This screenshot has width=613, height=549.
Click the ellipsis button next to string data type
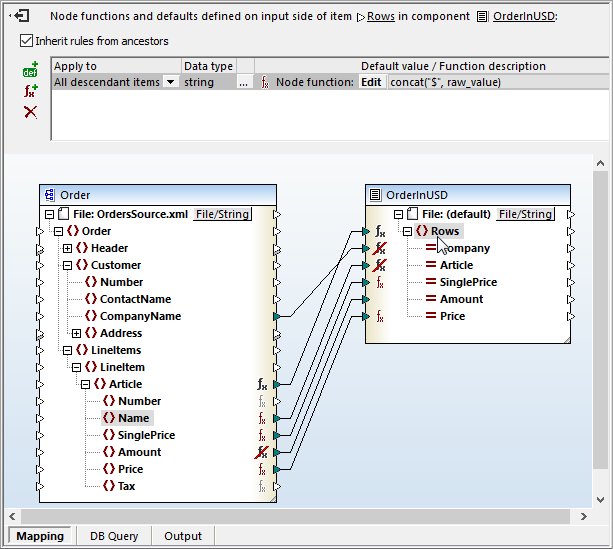244,82
